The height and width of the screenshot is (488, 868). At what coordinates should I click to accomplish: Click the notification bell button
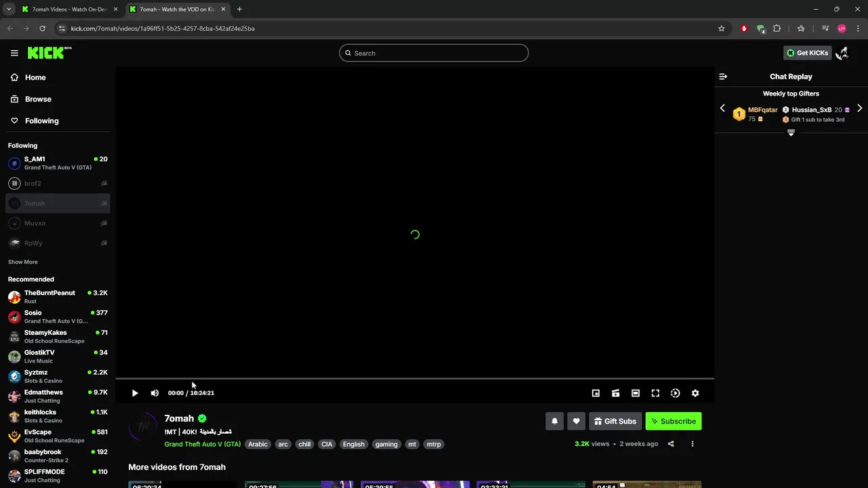555,421
